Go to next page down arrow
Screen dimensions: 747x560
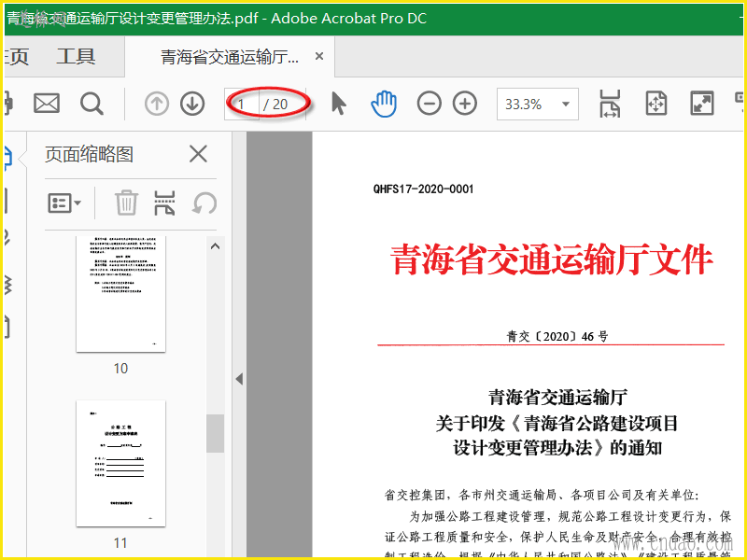(x=192, y=104)
